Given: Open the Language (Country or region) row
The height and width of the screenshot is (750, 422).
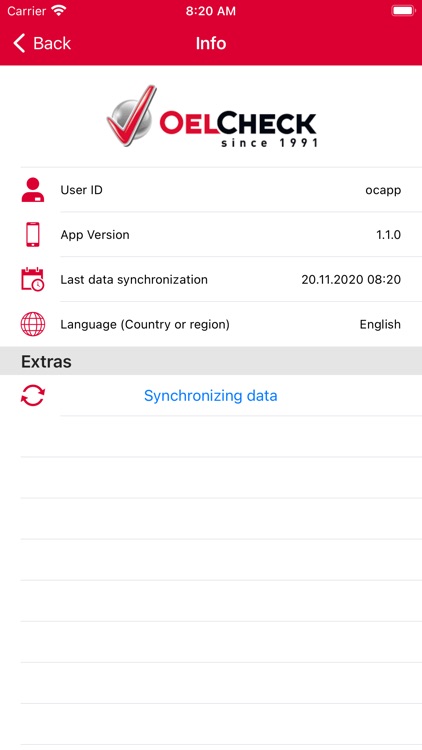Looking at the screenshot, I should [x=211, y=324].
